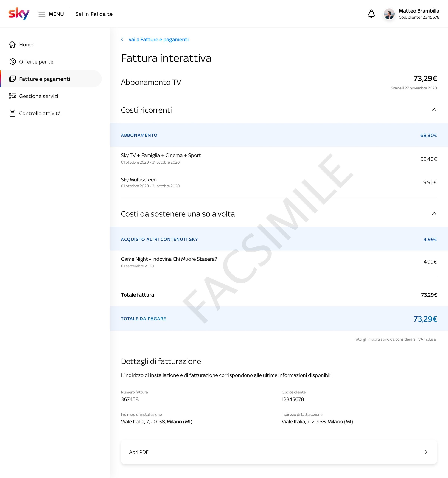Screen dimensions: 448x478
Task: Click the MENU label in header
Action: (56, 14)
